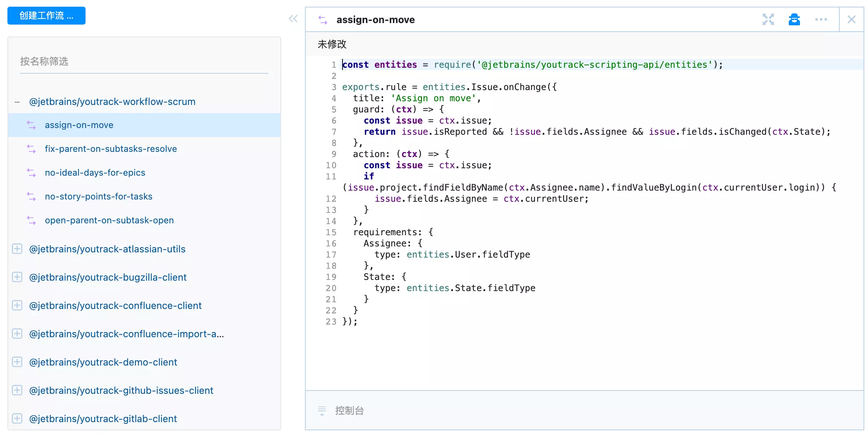Viewport: 868px width, 437px height.
Task: Click the fix-parent-on-subtasks-resolve rule icon
Action: point(30,149)
